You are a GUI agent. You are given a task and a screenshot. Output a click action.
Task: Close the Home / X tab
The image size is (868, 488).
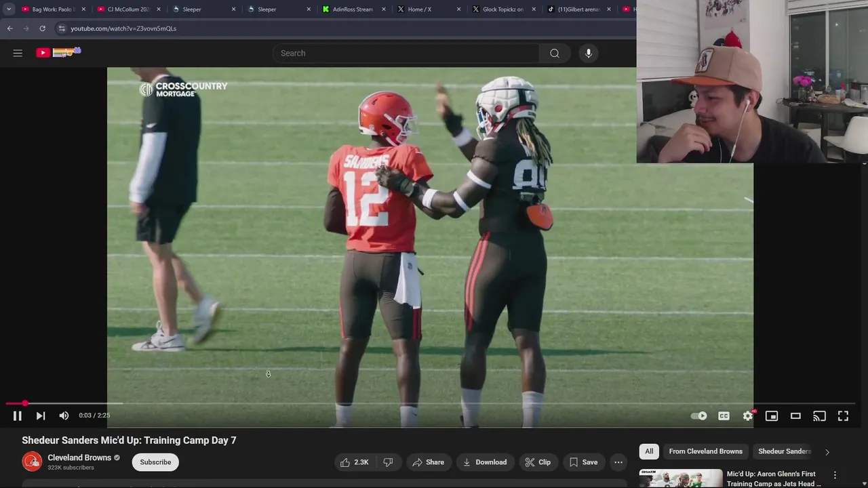[x=458, y=9]
